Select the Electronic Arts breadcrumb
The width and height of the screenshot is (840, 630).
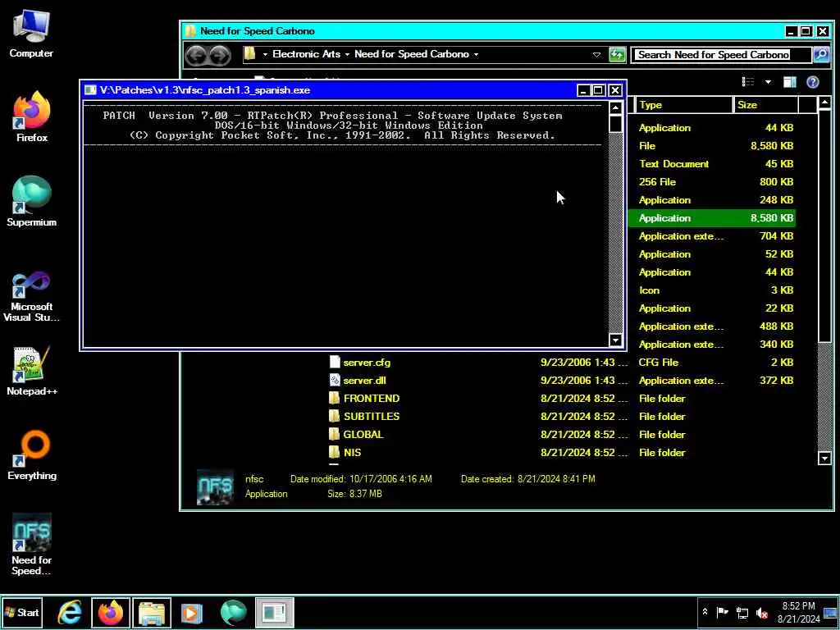point(307,54)
